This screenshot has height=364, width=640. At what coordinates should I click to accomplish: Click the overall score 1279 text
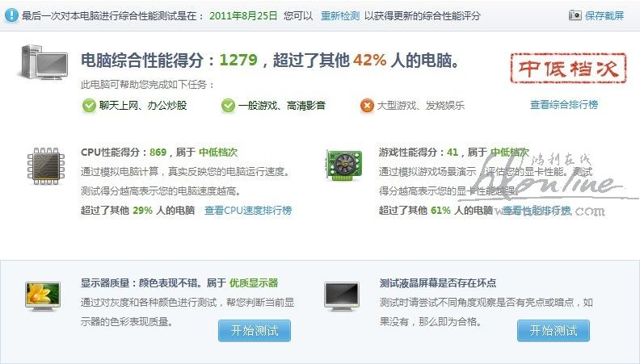pos(238,61)
